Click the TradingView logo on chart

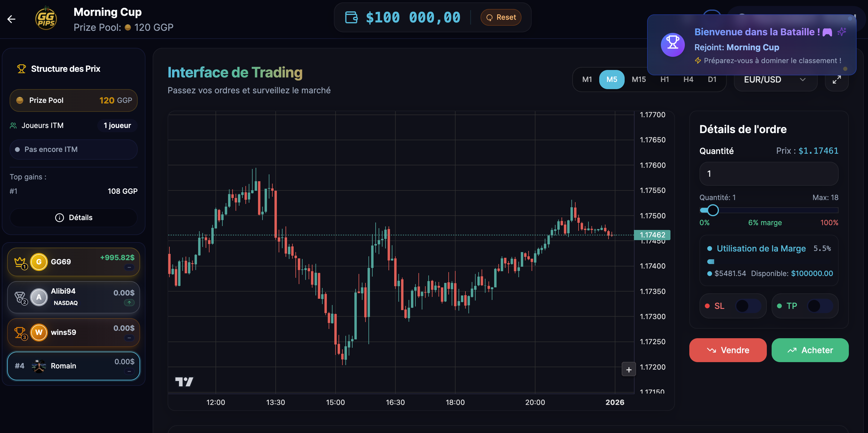(184, 382)
